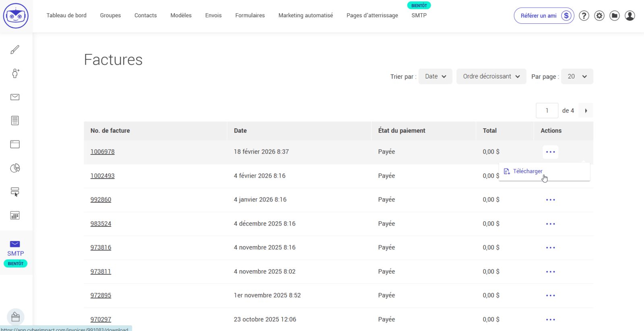Click the pencil edit icon in sidebar
Image resolution: width=644 pixels, height=331 pixels.
tap(15, 49)
